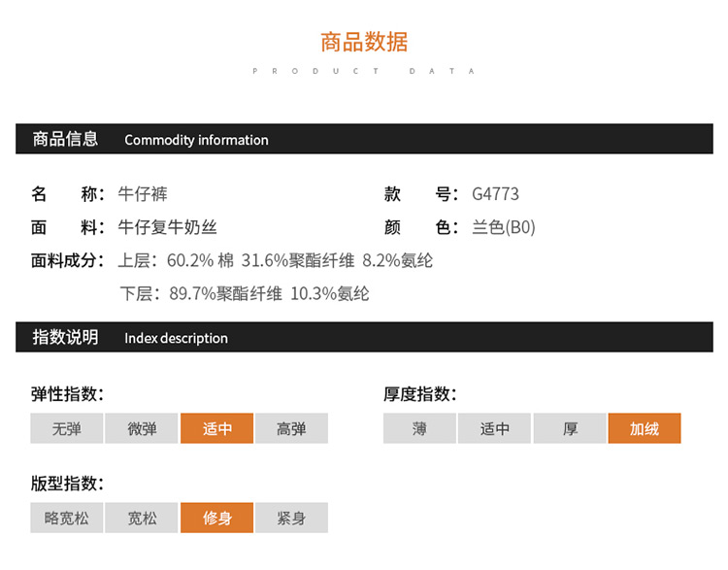
Task: Click the 下层 fabric composition line
Action: [244, 293]
